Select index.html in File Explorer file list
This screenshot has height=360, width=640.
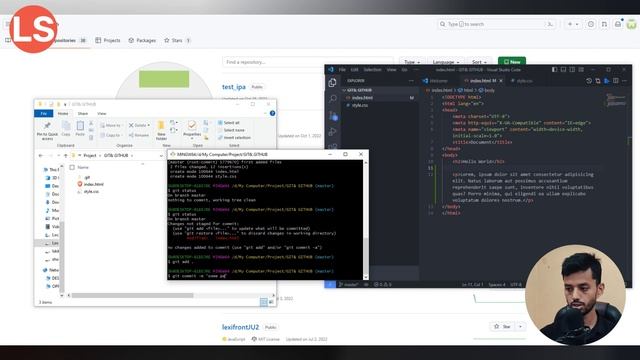(90, 184)
